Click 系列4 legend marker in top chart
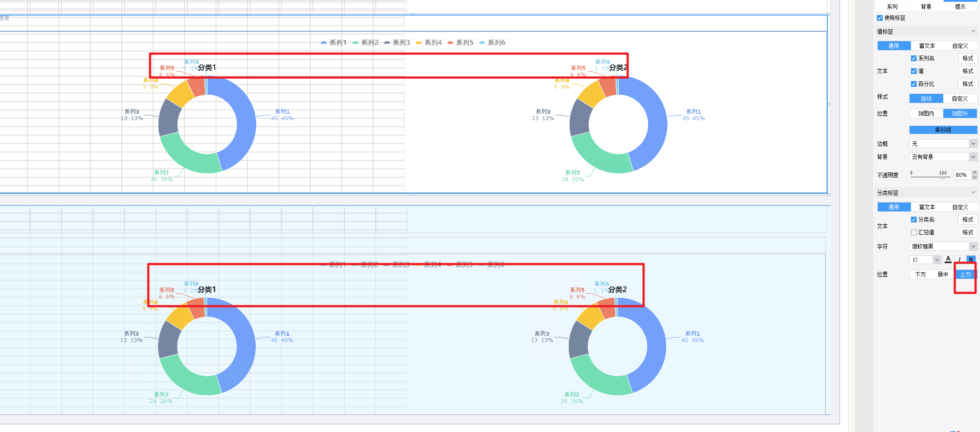The width and height of the screenshot is (980, 432). pos(419,43)
